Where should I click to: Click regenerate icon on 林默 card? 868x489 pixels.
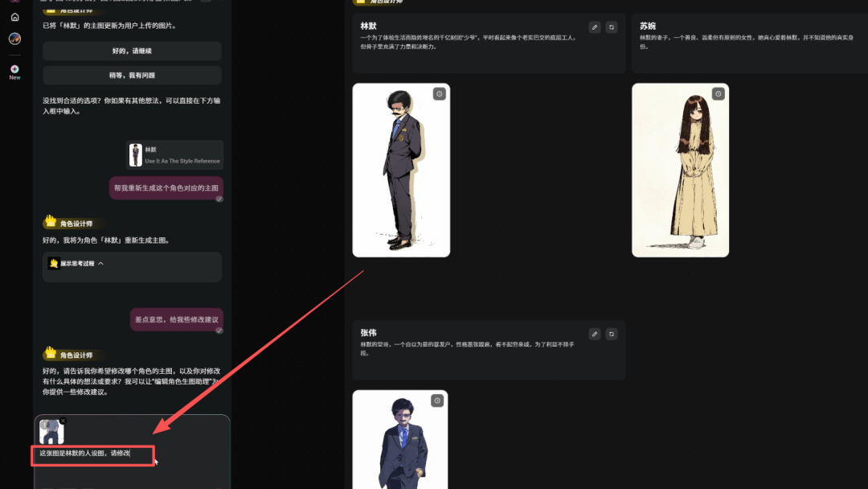(x=612, y=27)
